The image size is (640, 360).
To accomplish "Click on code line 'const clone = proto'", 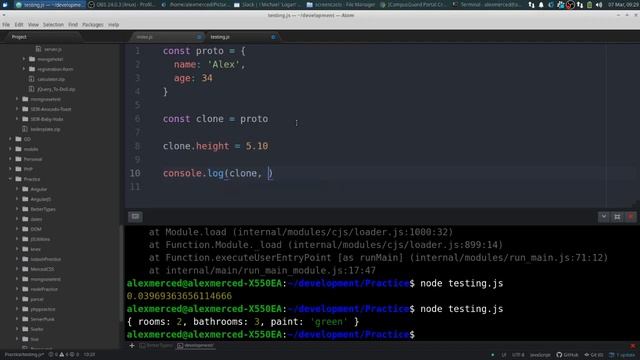I will click(x=216, y=119).
